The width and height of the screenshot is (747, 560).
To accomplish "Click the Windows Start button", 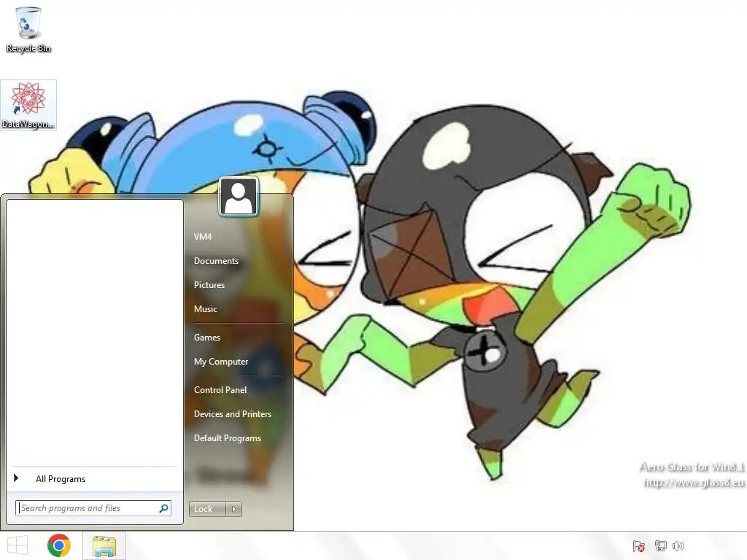I will (x=18, y=545).
